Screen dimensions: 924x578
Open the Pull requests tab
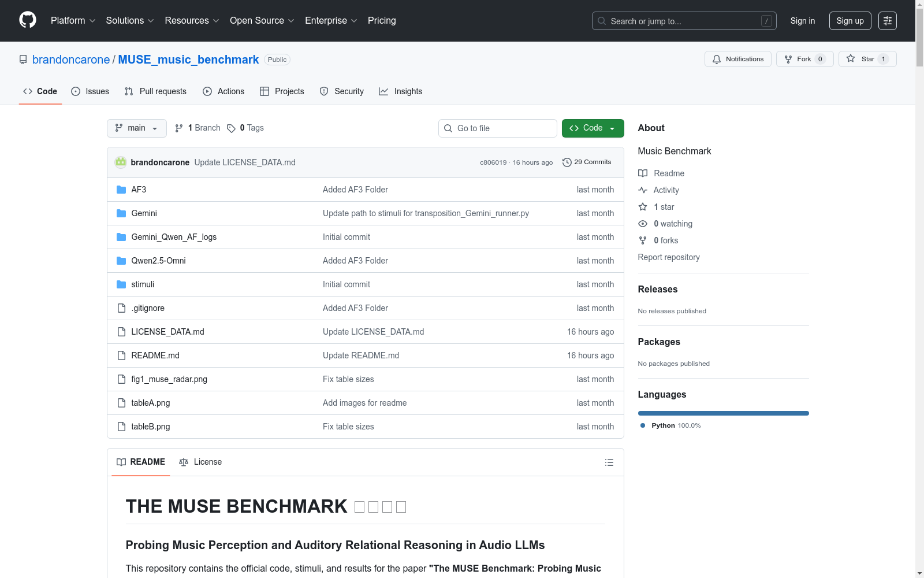[155, 91]
